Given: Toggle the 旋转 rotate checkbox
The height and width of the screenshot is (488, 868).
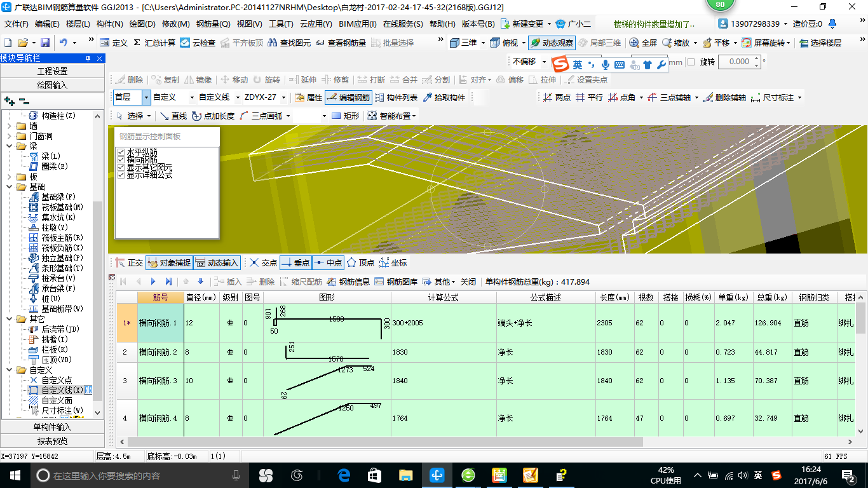Looking at the screenshot, I should [x=692, y=62].
